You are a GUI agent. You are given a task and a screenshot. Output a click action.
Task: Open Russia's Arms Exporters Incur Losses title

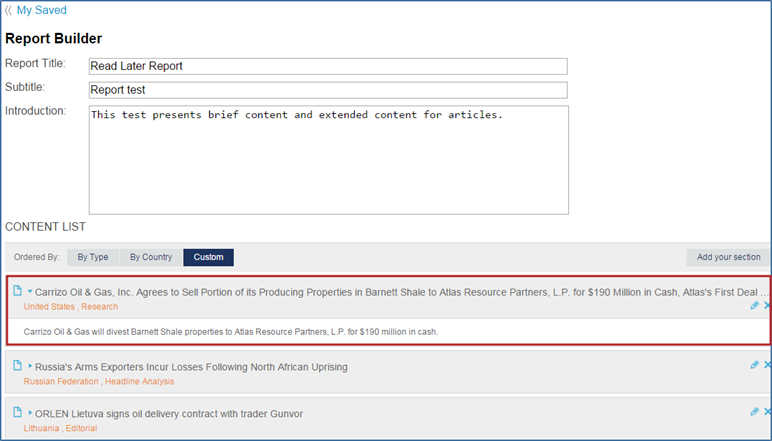[x=191, y=367]
